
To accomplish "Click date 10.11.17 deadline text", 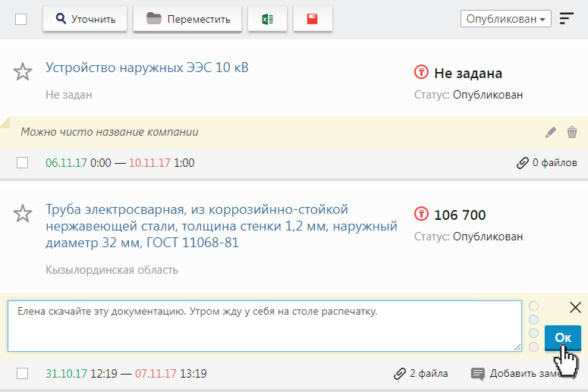I will point(149,163).
